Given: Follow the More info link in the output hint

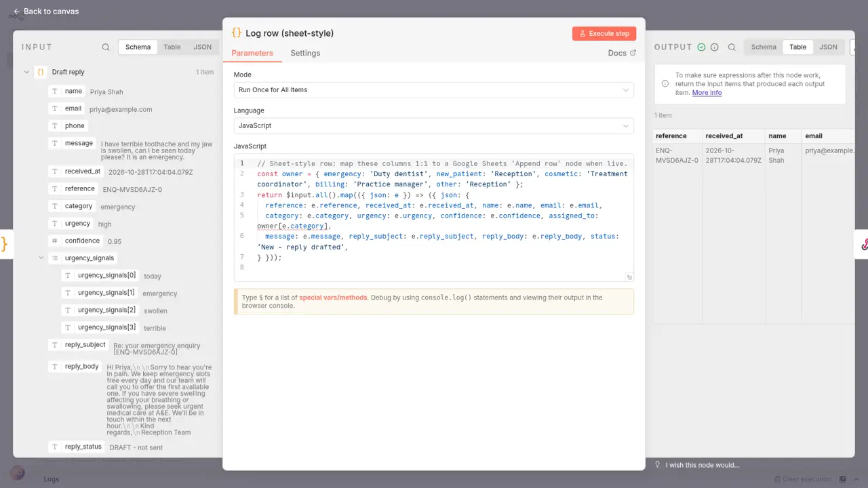Looking at the screenshot, I should tap(707, 93).
